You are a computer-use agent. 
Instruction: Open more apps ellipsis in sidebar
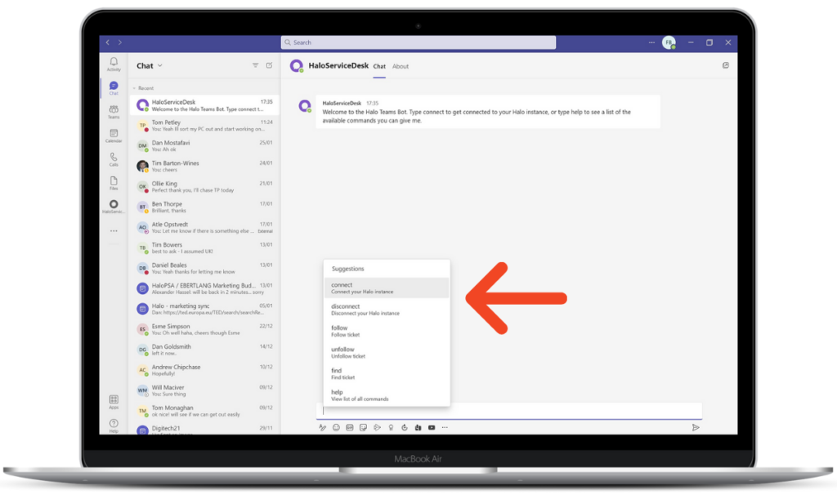[x=114, y=231]
